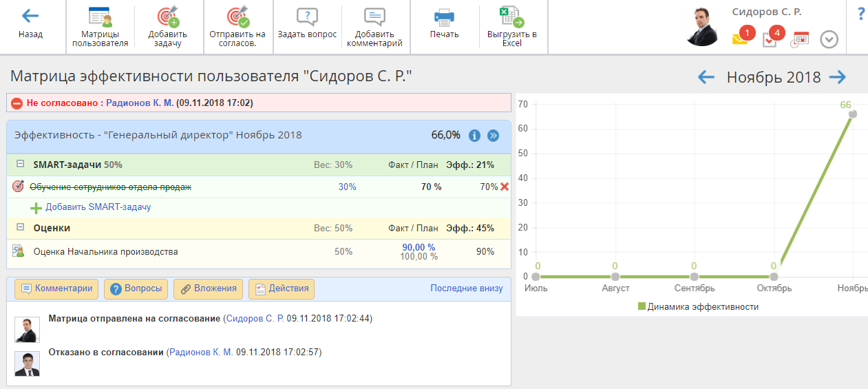Open Матрицы пользователя from the toolbar
This screenshot has width=868, height=389.
point(100,17)
